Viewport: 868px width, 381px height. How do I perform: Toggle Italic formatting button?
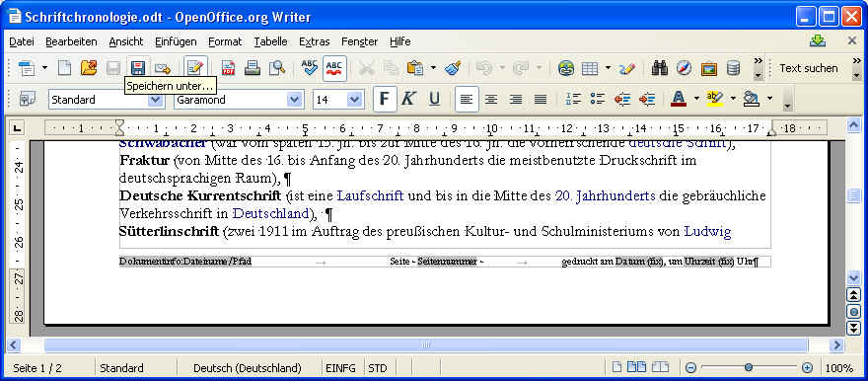point(408,99)
